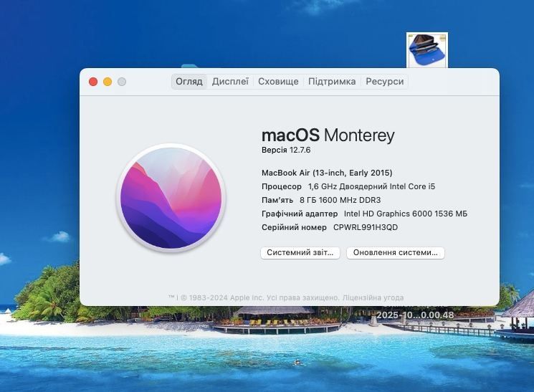
Task: Click the macOS Monterey title text
Action: point(328,135)
